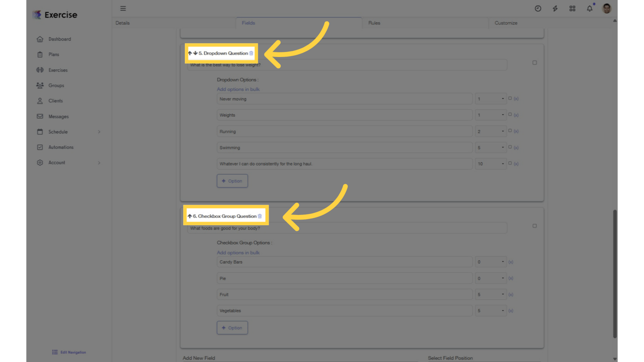Viewport: 644px width, 362px height.
Task: Switch to the Rules tab
Action: point(374,23)
